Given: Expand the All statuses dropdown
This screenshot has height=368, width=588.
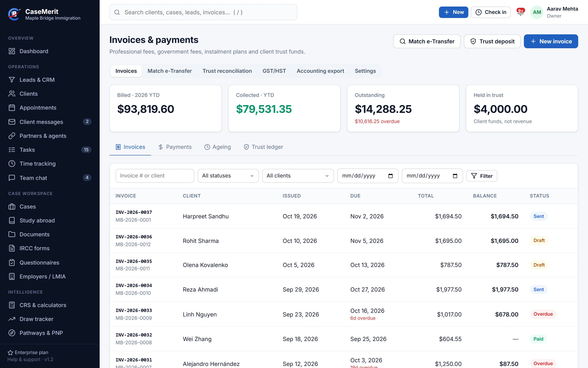Looking at the screenshot, I should click(228, 176).
